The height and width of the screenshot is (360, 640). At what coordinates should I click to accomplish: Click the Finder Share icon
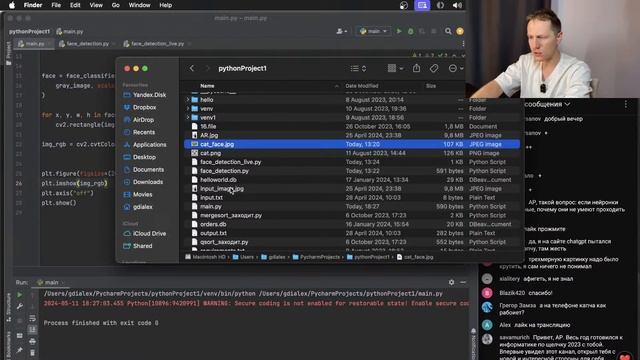click(416, 68)
